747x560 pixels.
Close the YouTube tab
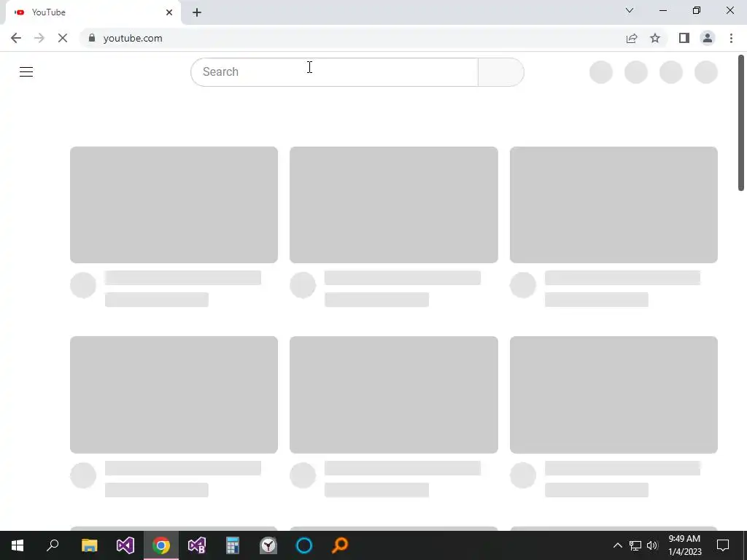coord(169,12)
